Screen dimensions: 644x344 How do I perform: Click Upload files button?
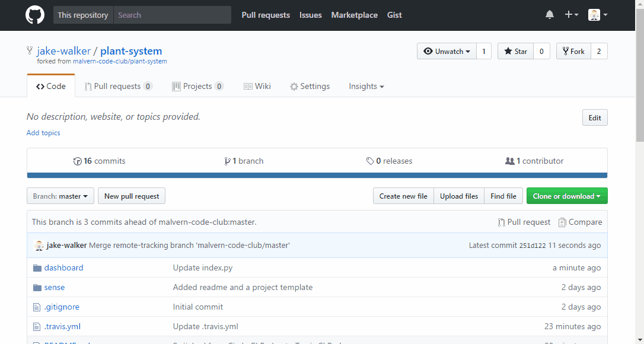coord(459,196)
